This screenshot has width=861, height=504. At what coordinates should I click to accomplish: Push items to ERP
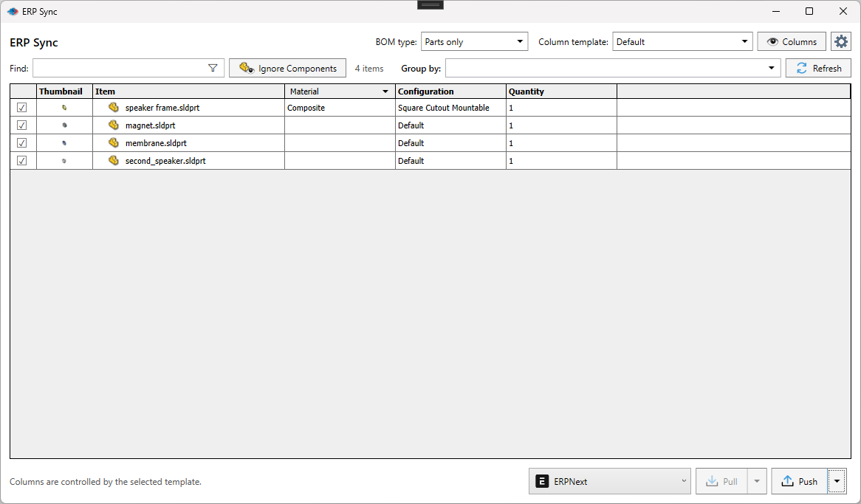coord(799,481)
